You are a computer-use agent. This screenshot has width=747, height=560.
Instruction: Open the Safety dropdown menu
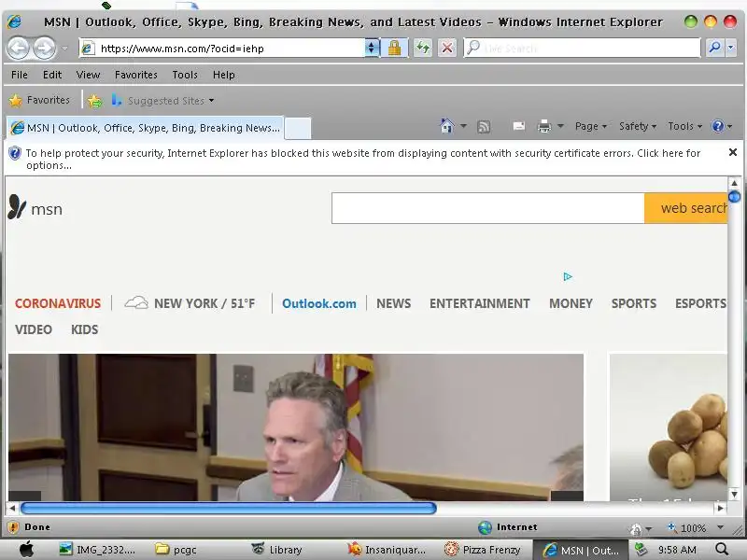[638, 126]
